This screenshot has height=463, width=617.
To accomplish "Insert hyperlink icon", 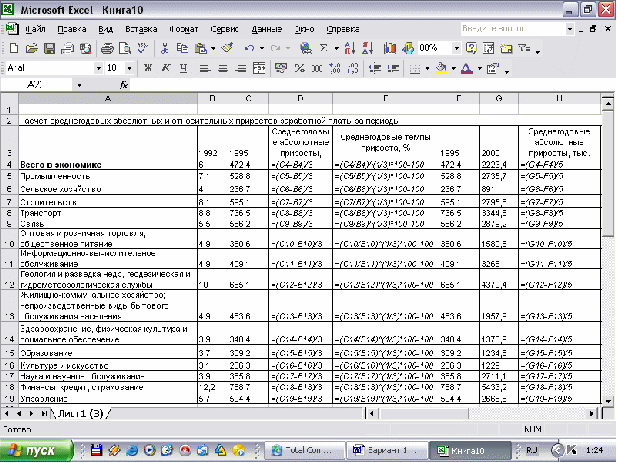I will coord(305,48).
